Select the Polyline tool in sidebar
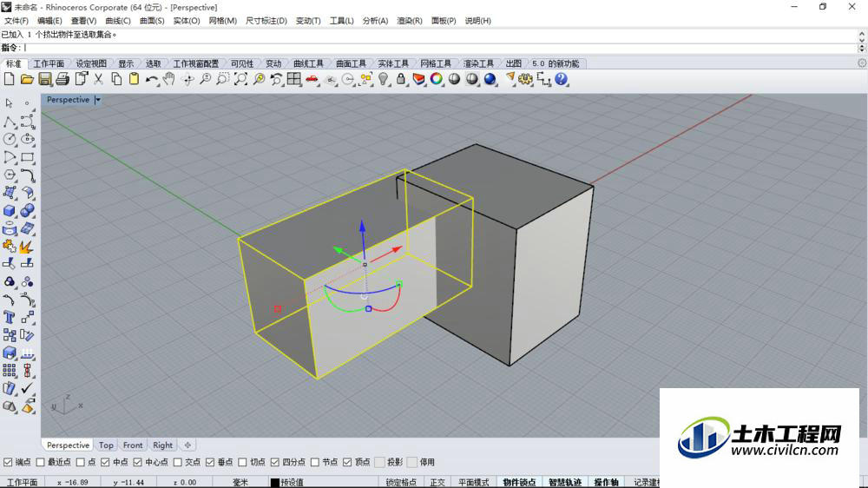Viewport: 868px width, 488px height. (x=10, y=122)
